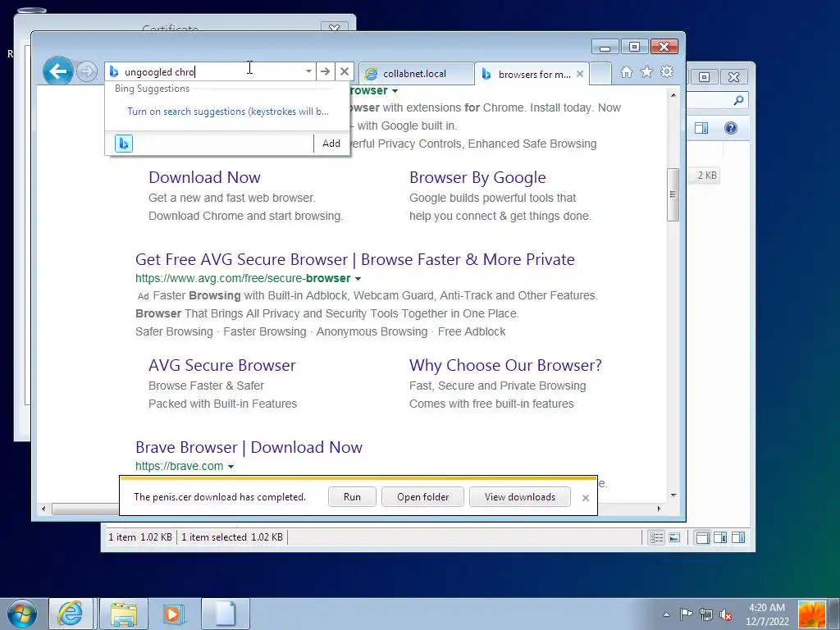This screenshot has height=630, width=840.
Task: Toggle the first pane layout icon in status bar
Action: (702, 537)
